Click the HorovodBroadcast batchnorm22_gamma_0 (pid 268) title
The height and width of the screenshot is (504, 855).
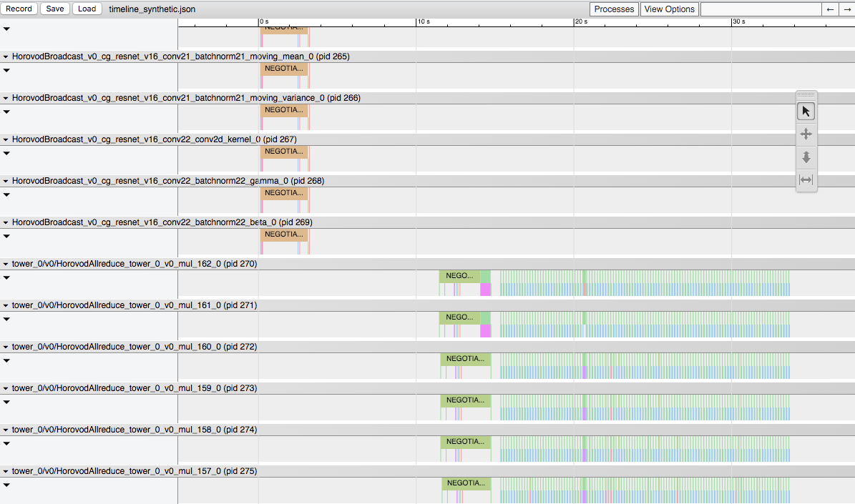click(x=168, y=181)
